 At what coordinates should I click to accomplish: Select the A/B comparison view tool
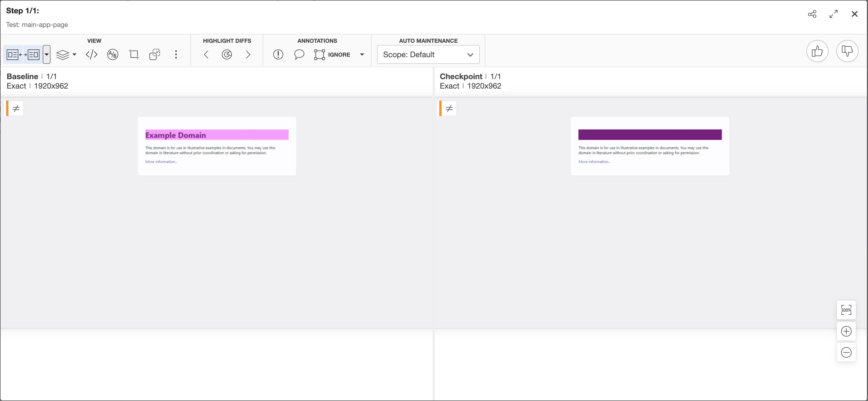point(112,55)
